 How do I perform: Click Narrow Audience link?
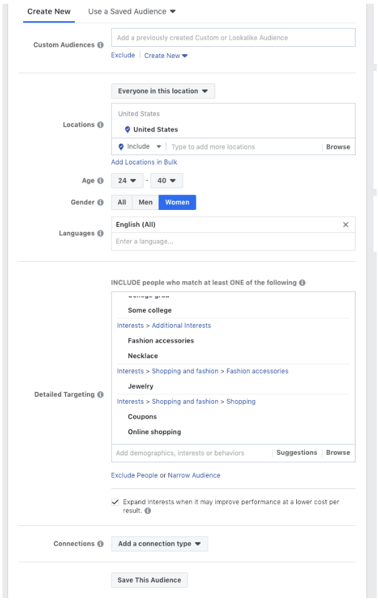(194, 475)
